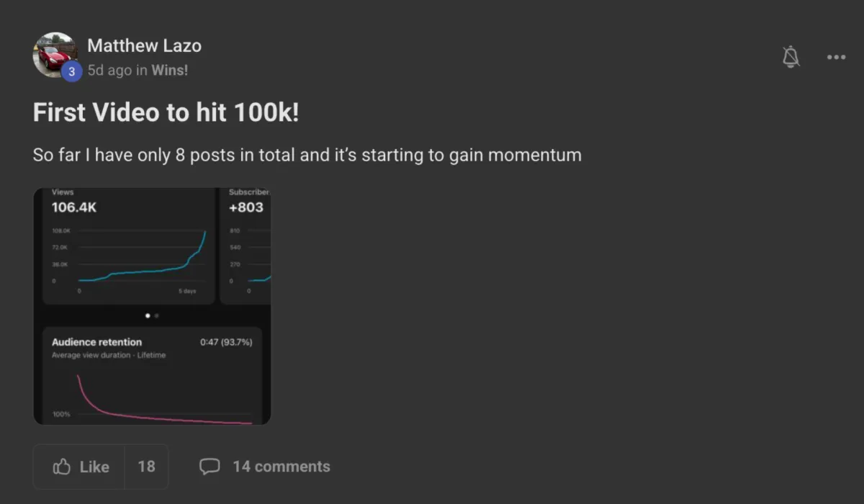Open the First Video to hit 100k! title
864x504 pixels.
click(x=166, y=112)
